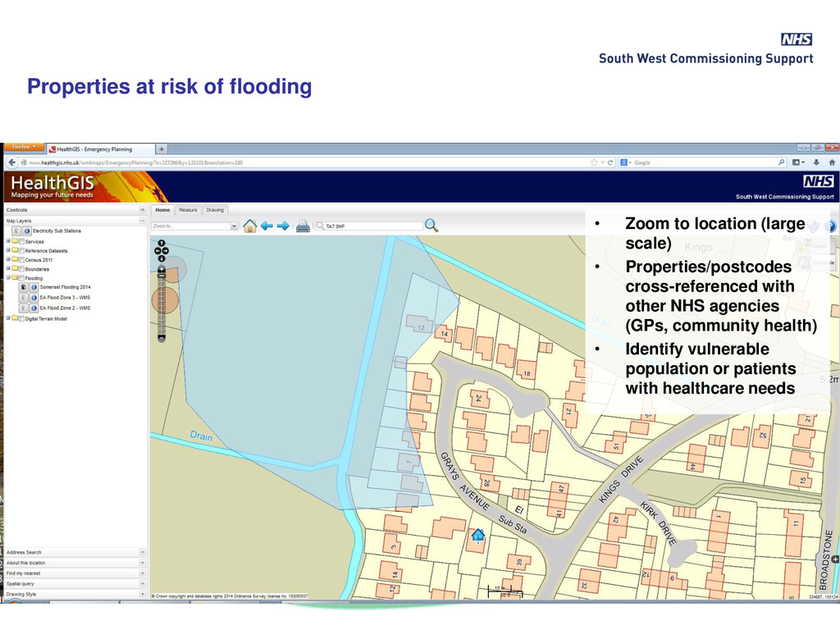Toggle Electricity Sub Stations layer visibility
This screenshot has width=840, height=630.
[x=17, y=231]
